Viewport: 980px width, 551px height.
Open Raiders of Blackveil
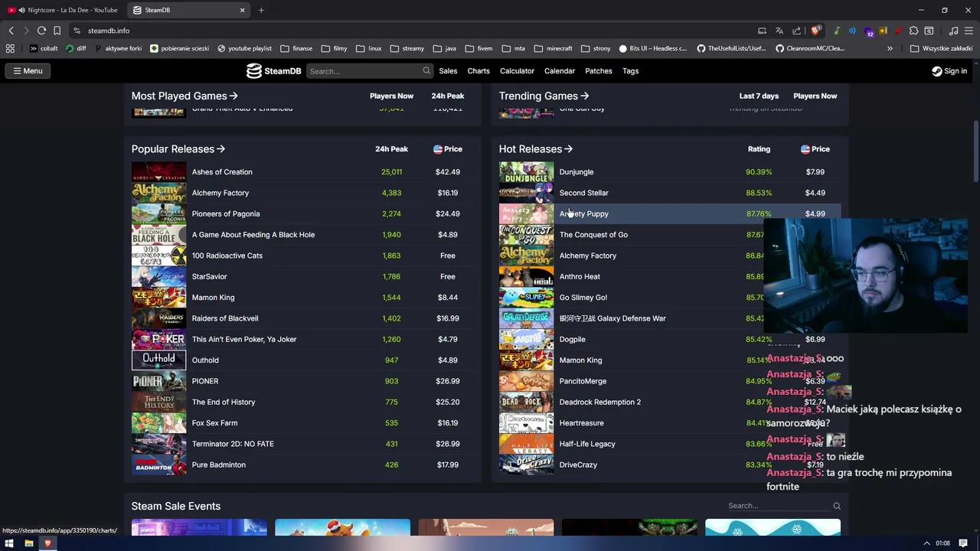click(x=225, y=318)
